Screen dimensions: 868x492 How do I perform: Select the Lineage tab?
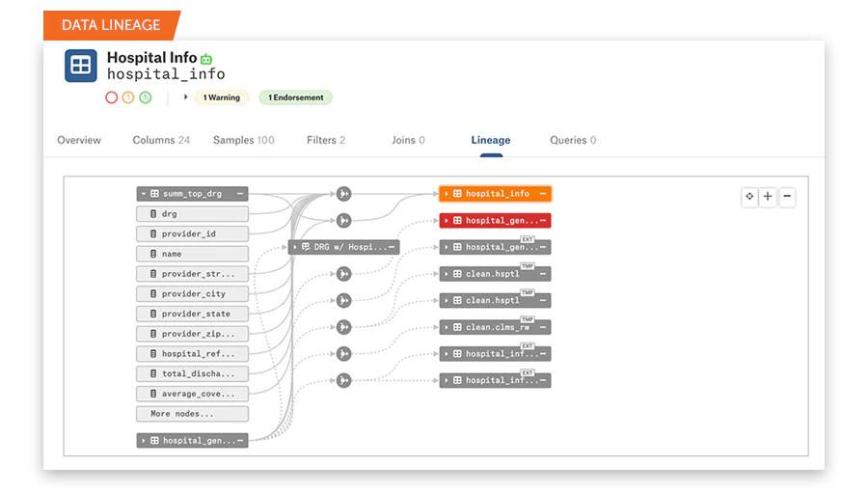click(x=491, y=140)
